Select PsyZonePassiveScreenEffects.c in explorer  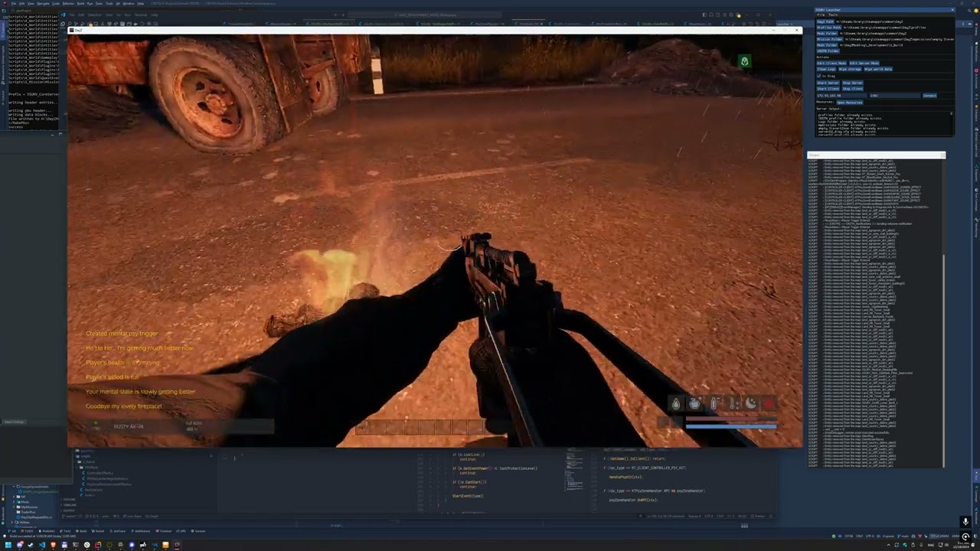pyautogui.click(x=108, y=484)
